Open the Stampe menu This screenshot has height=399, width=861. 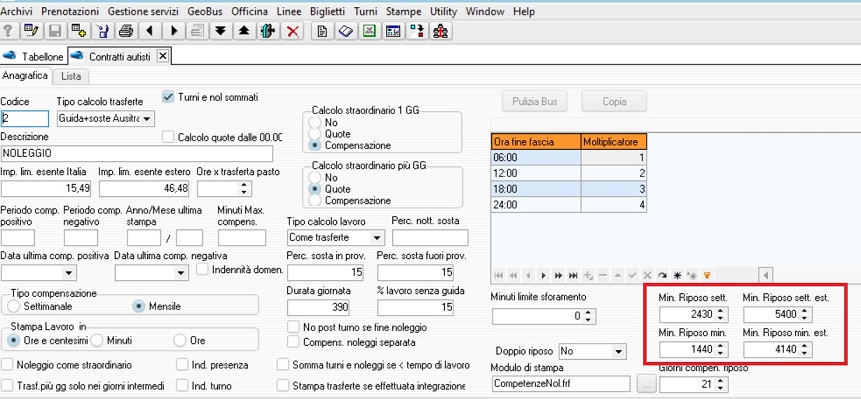coord(404,11)
